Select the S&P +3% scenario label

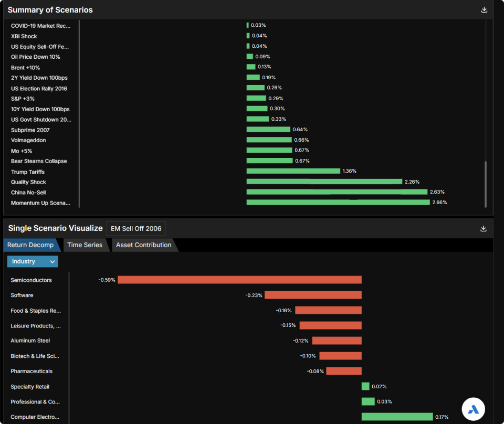tap(23, 99)
